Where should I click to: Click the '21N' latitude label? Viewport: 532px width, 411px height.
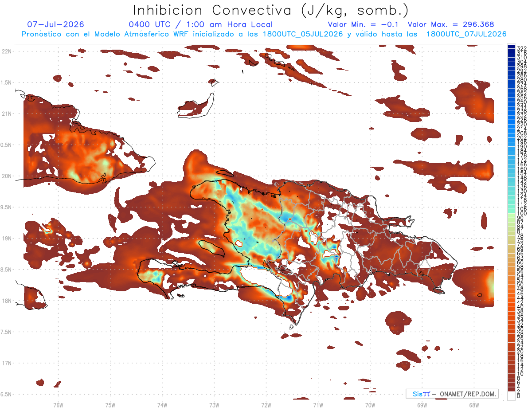click(6, 114)
